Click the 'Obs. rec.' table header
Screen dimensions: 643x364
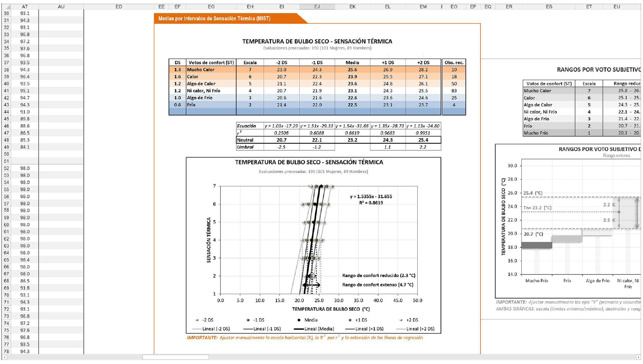coord(454,63)
